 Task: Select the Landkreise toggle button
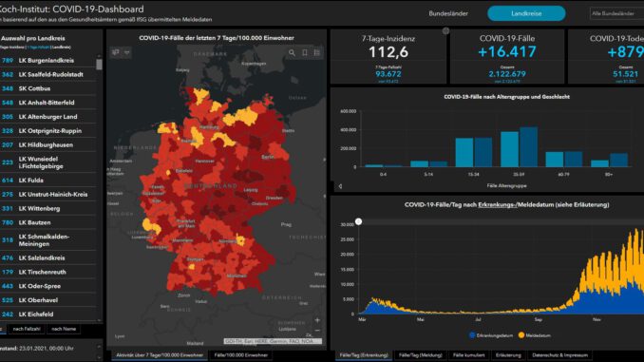[x=526, y=13]
